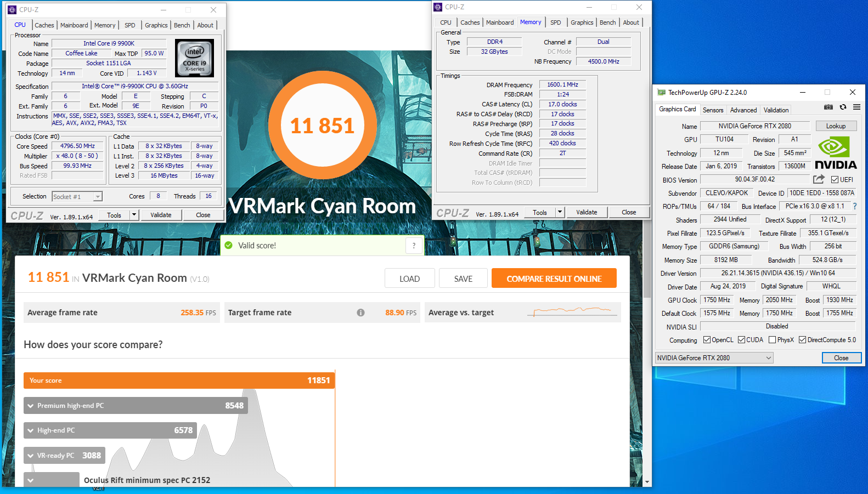
Task: Click the SAVE button in VRMark
Action: tap(463, 279)
